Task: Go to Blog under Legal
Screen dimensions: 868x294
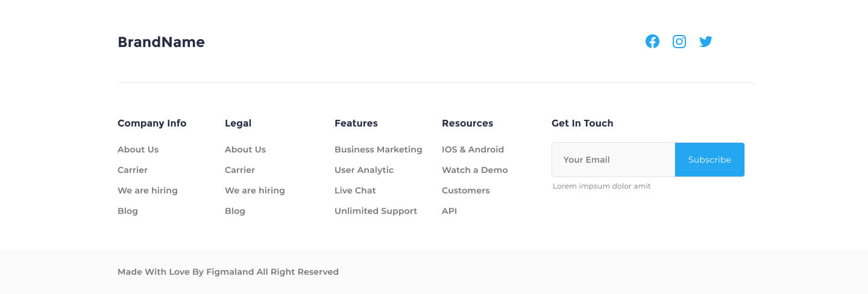Action: coord(235,211)
